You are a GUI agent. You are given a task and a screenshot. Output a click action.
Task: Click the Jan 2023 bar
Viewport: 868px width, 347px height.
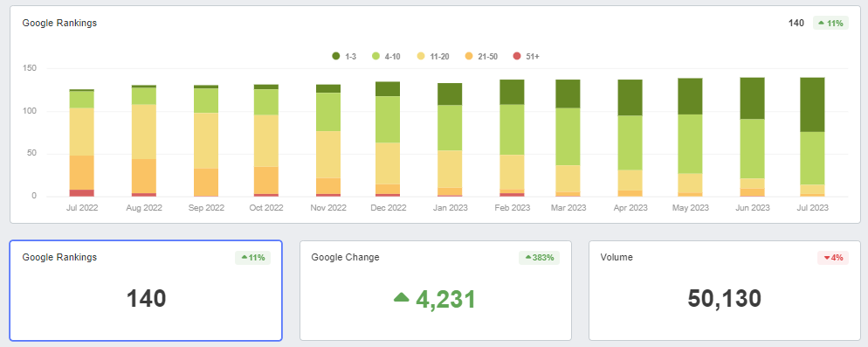[450, 140]
